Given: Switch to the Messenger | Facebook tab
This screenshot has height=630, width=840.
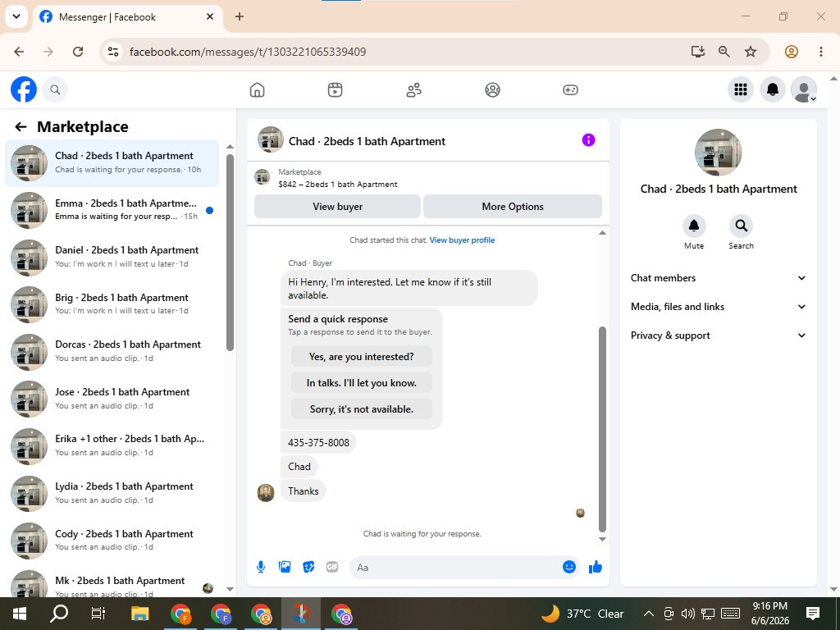Looking at the screenshot, I should pyautogui.click(x=127, y=17).
